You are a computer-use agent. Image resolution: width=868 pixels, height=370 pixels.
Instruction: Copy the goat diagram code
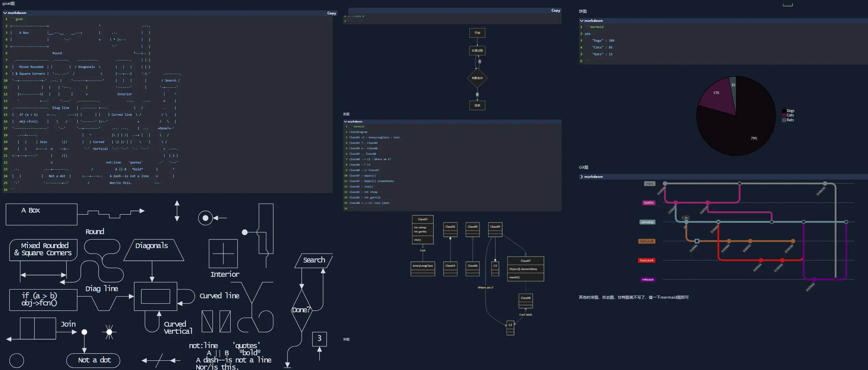331,13
